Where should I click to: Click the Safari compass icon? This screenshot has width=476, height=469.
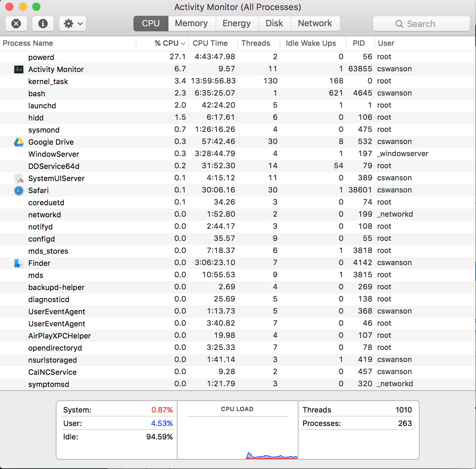coord(19,190)
